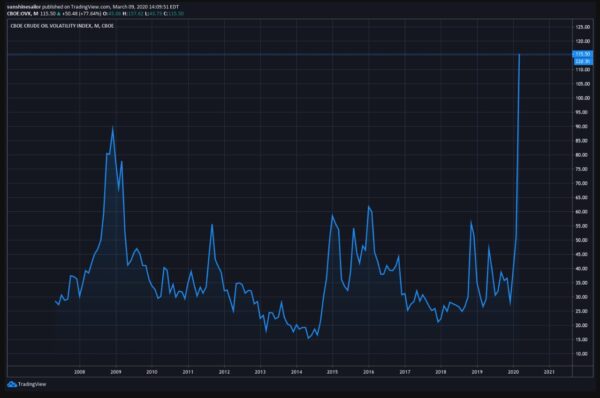The height and width of the screenshot is (398, 600).
Task: Click the 2009 year label on time axis
Action: [x=116, y=372]
